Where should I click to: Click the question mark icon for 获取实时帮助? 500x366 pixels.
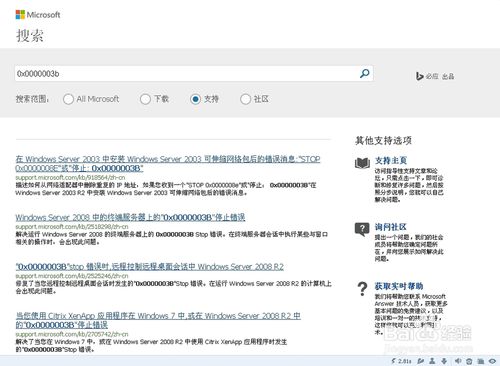[362, 289]
